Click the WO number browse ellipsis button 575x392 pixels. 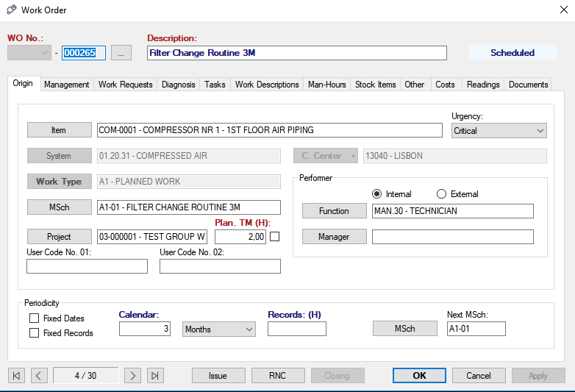[x=122, y=53]
